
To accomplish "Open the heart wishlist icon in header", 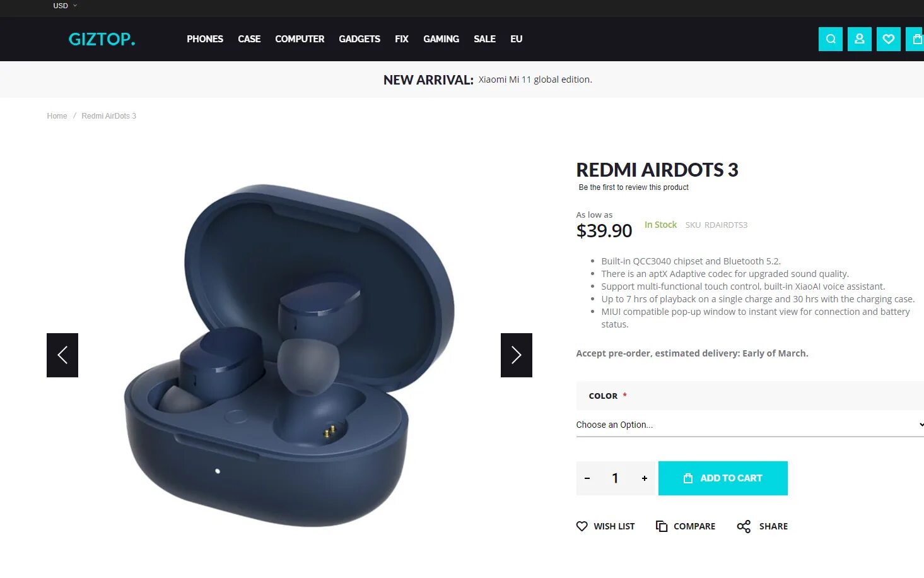I will (888, 39).
